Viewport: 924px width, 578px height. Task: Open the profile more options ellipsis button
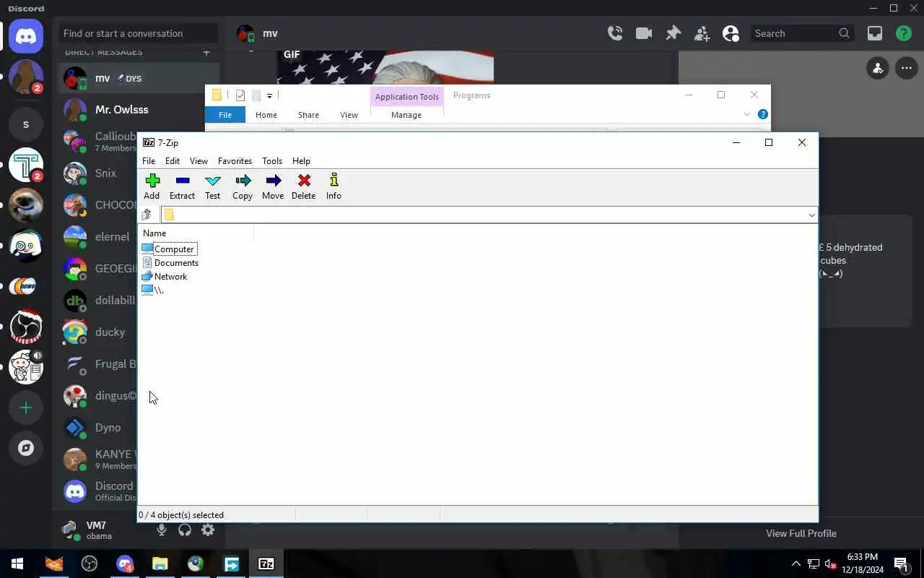[907, 69]
